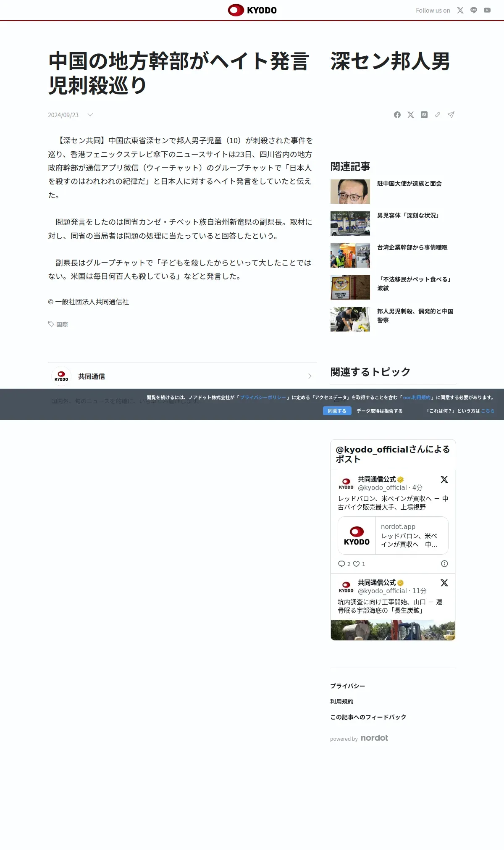The height and width of the screenshot is (850, 504).
Task: Click thumbnail for 邦人男児刺殺 article
Action: 350,319
